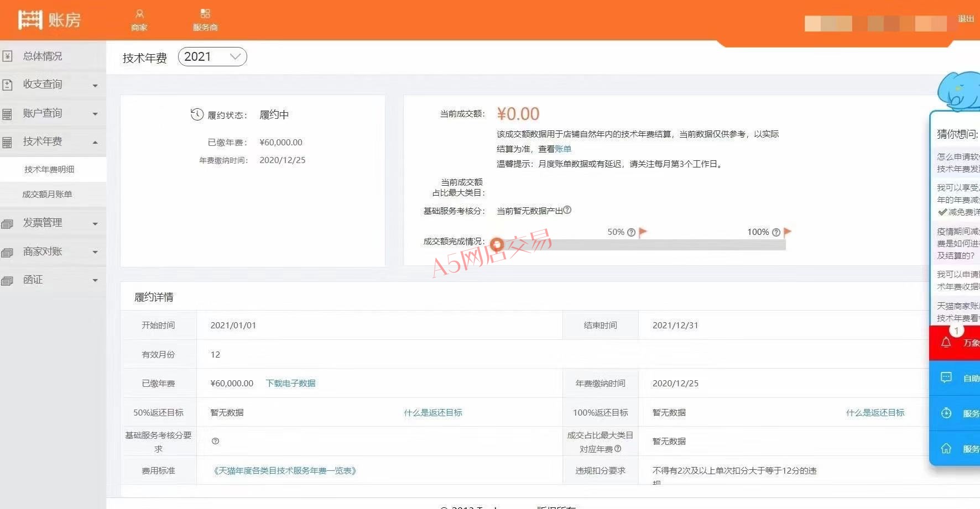The image size is (980, 509).
Task: Click help icon next to 当前暂无数据产出
Action: pos(567,210)
